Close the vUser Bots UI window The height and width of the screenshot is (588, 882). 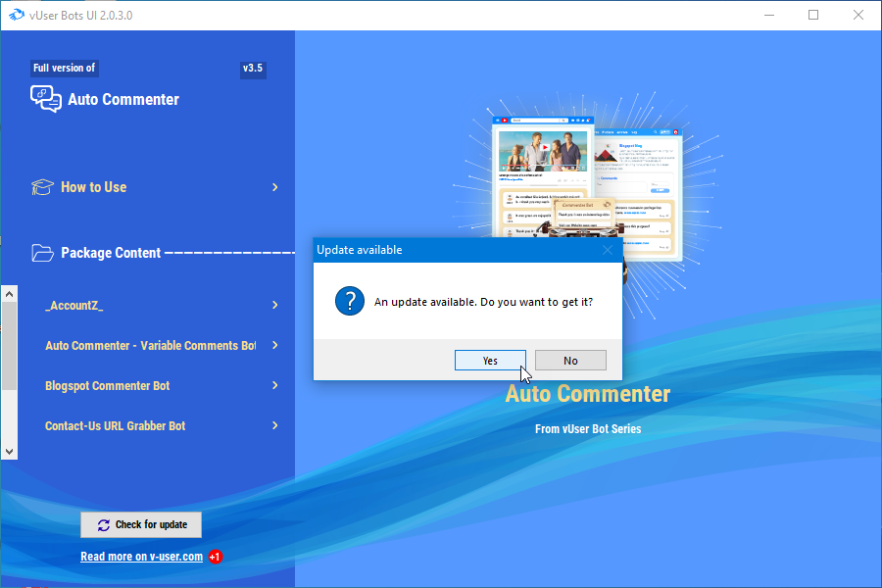tap(857, 16)
